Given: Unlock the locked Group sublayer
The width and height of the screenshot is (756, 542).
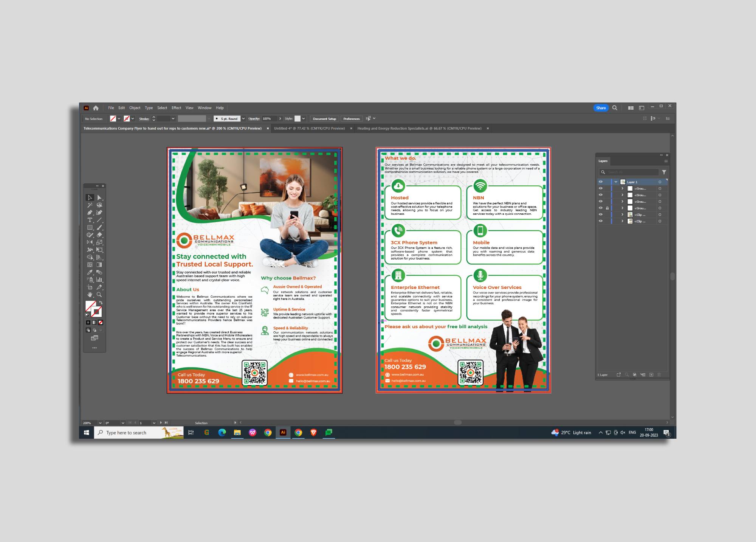Looking at the screenshot, I should pyautogui.click(x=607, y=208).
